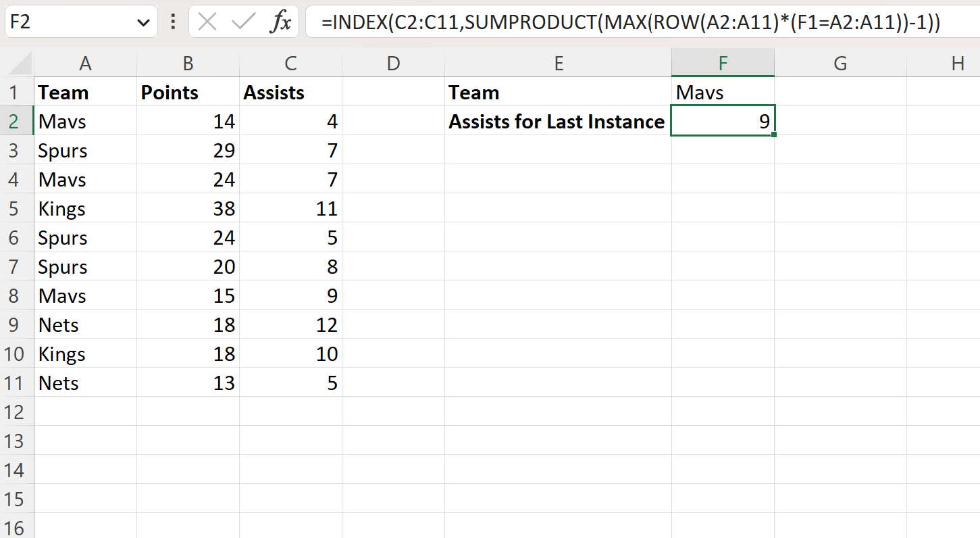
Task: Select cell A11 containing Nets
Action: [x=86, y=383]
